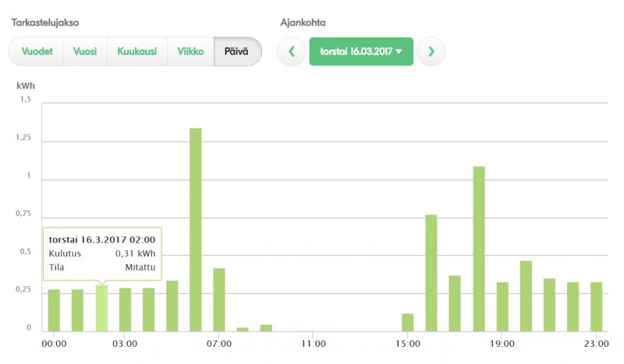Click the 03:00 consumption bar

click(125, 309)
